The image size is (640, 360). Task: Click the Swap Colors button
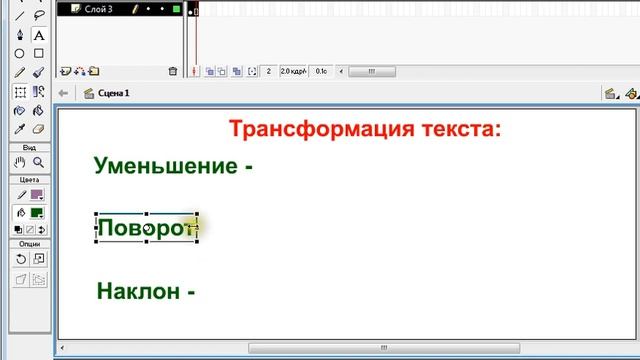[x=42, y=230]
